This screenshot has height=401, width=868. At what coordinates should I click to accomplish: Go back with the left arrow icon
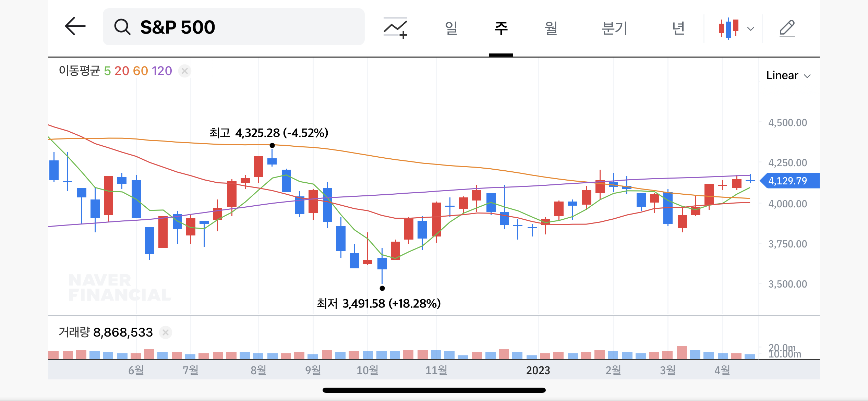(x=75, y=26)
